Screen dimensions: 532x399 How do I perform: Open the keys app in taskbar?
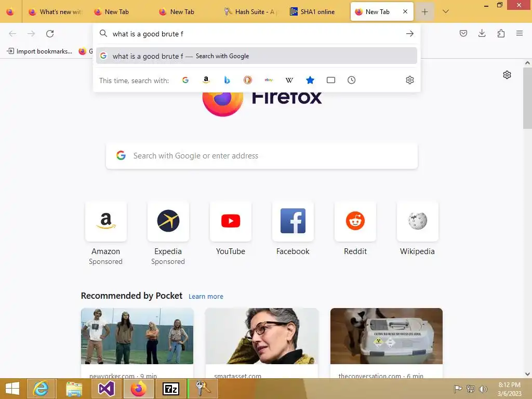[x=203, y=389]
